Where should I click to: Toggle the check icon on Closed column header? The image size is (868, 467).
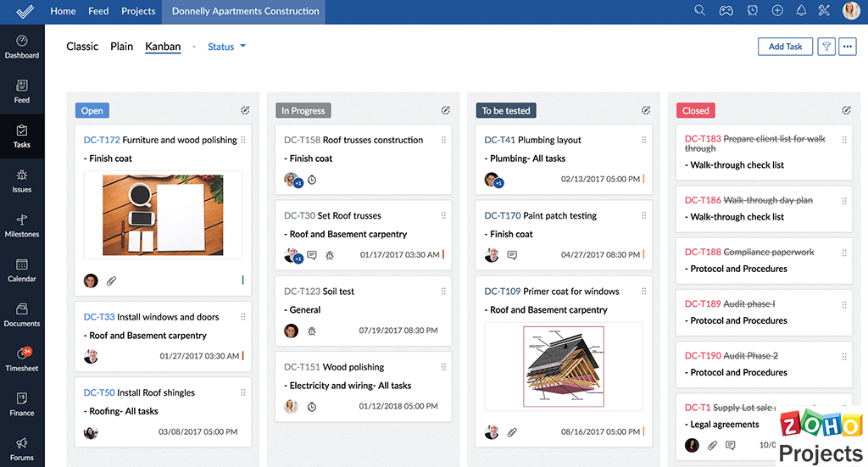click(846, 110)
